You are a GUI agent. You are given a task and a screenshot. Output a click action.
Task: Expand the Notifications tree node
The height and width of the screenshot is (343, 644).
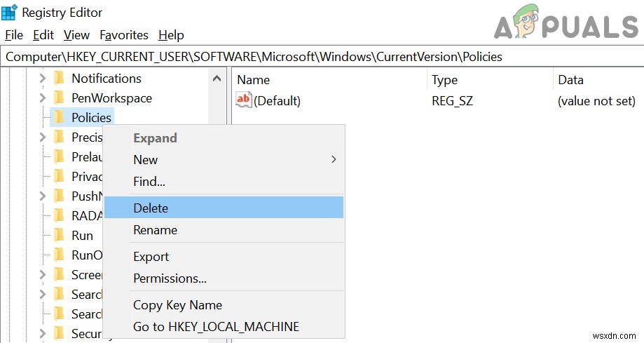click(42, 79)
